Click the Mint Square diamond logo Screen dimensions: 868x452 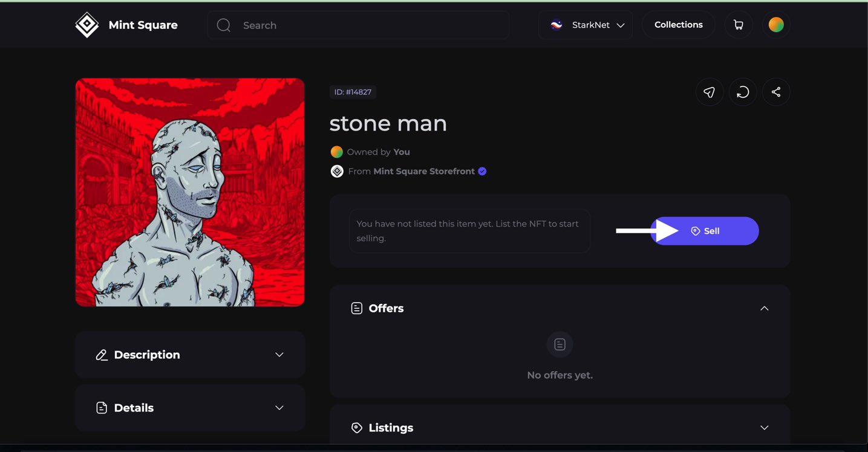coord(87,25)
